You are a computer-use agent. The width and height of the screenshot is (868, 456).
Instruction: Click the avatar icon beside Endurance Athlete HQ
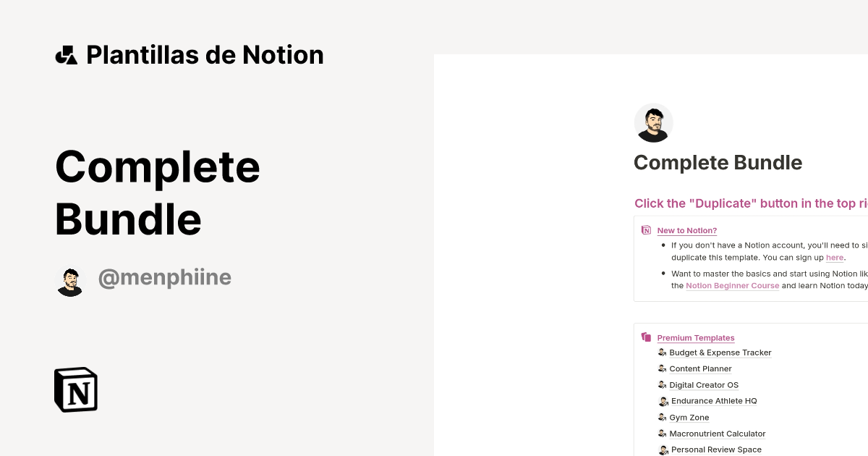(x=663, y=401)
